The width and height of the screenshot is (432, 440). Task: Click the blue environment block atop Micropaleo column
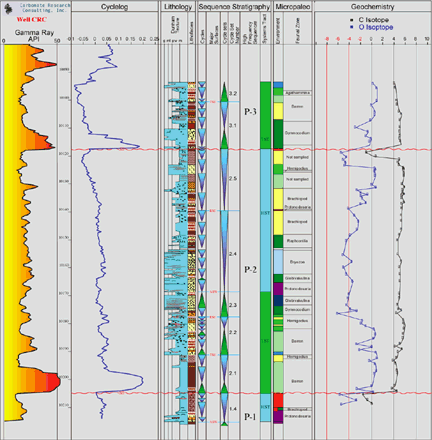278,85
